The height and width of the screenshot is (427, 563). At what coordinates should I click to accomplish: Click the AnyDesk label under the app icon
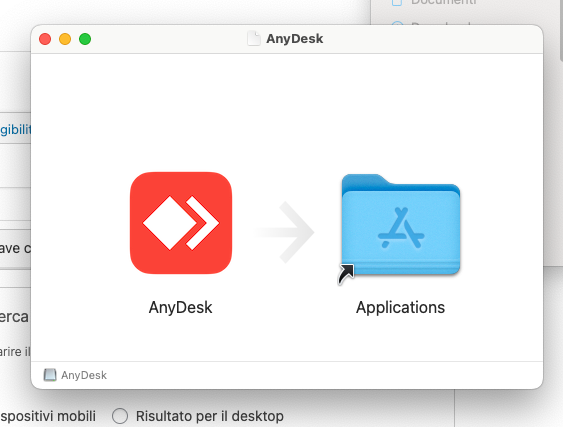pos(181,308)
